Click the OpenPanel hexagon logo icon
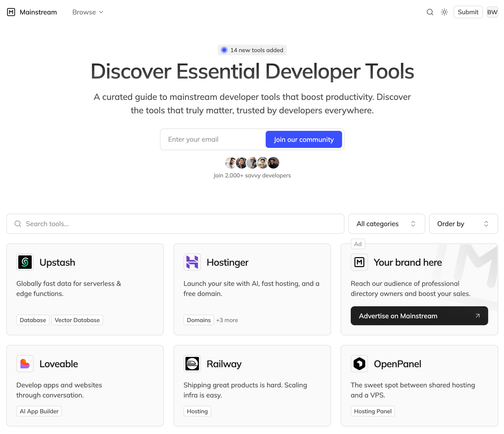504x434 pixels. point(359,363)
